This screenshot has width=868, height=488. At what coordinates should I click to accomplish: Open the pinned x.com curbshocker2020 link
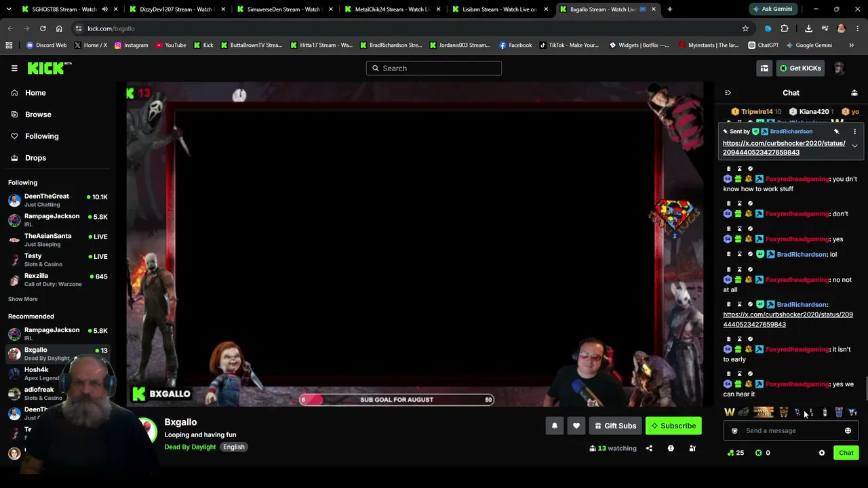coord(784,148)
